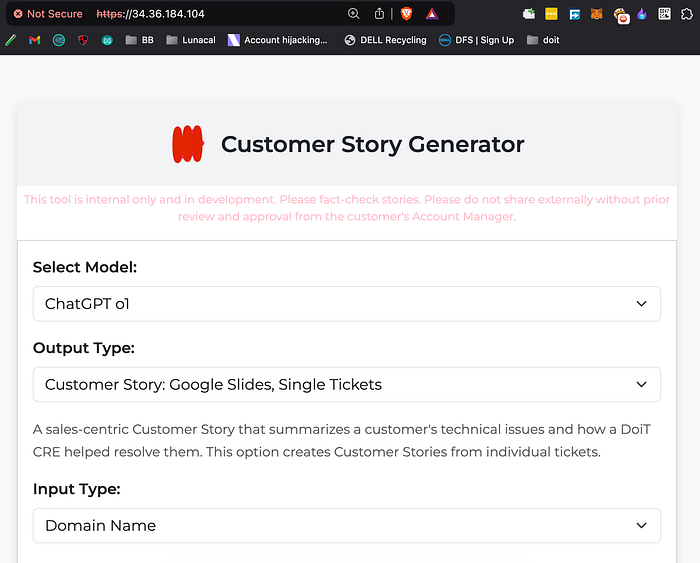The height and width of the screenshot is (563, 700).
Task: Click the Output Type label
Action: pyautogui.click(x=84, y=348)
